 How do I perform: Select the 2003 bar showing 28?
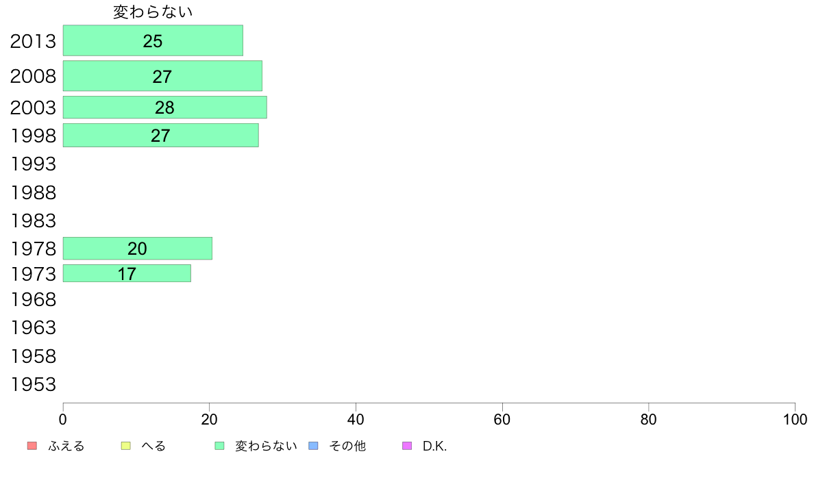click(165, 108)
